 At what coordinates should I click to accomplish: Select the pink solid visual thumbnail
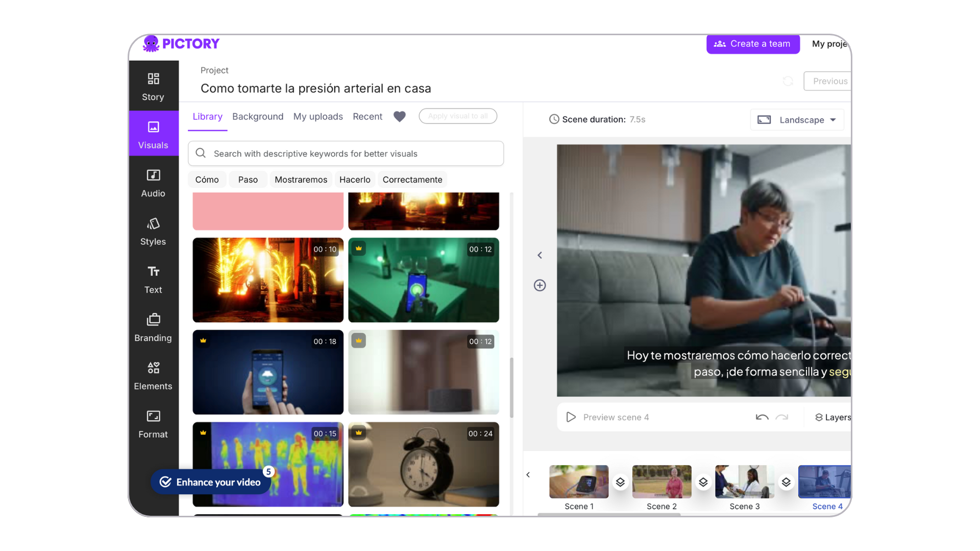tap(268, 211)
